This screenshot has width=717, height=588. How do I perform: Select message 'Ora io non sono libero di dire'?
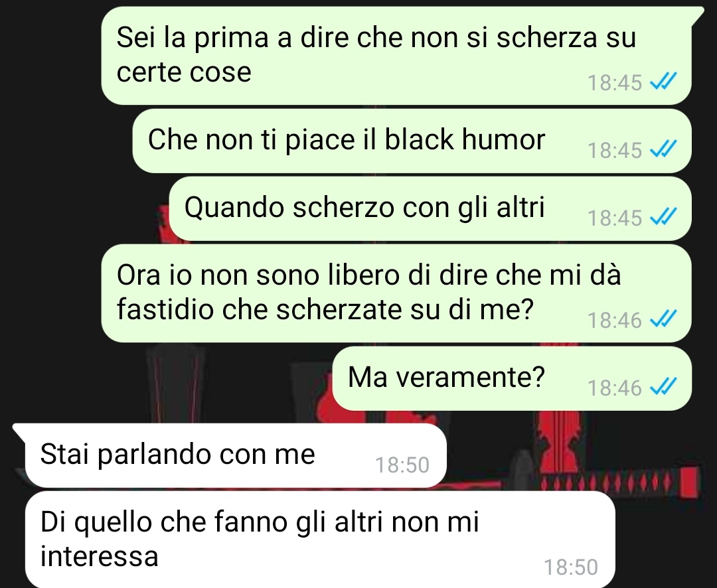point(396,293)
